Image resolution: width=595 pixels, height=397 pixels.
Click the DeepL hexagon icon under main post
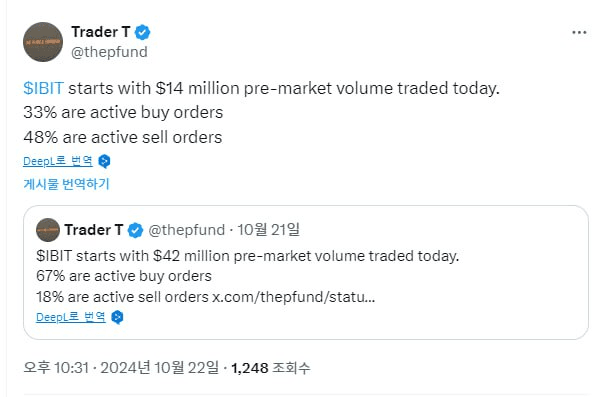[104, 161]
